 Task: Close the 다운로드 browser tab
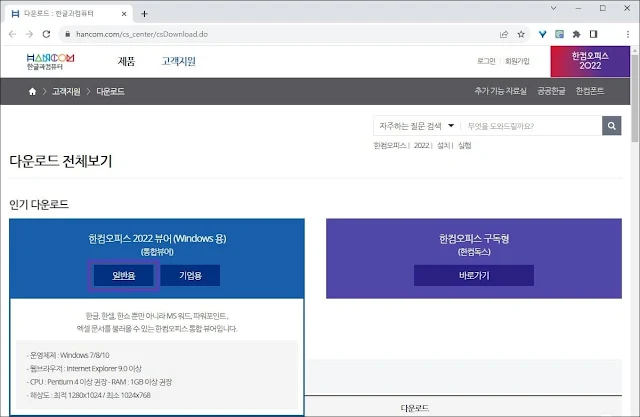124,14
